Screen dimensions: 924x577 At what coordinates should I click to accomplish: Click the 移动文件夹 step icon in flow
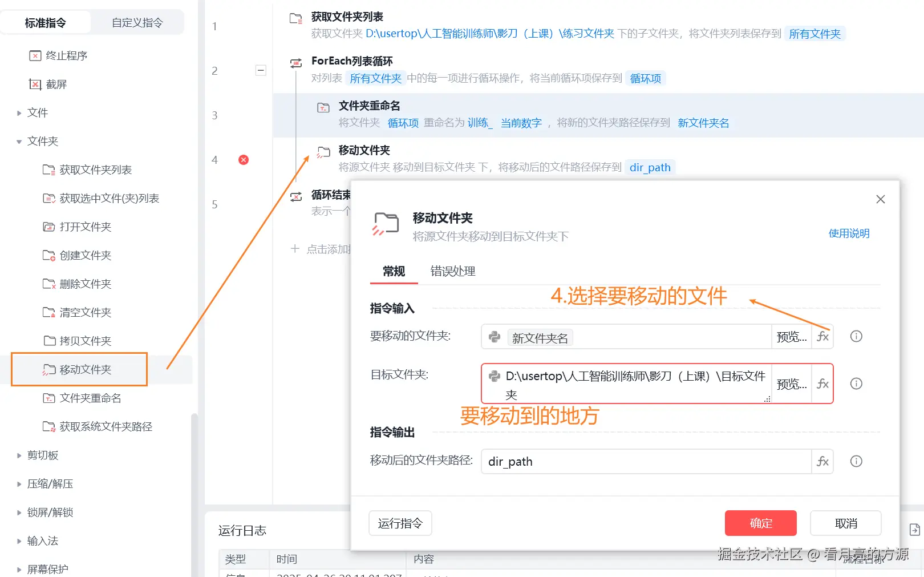coord(323,152)
